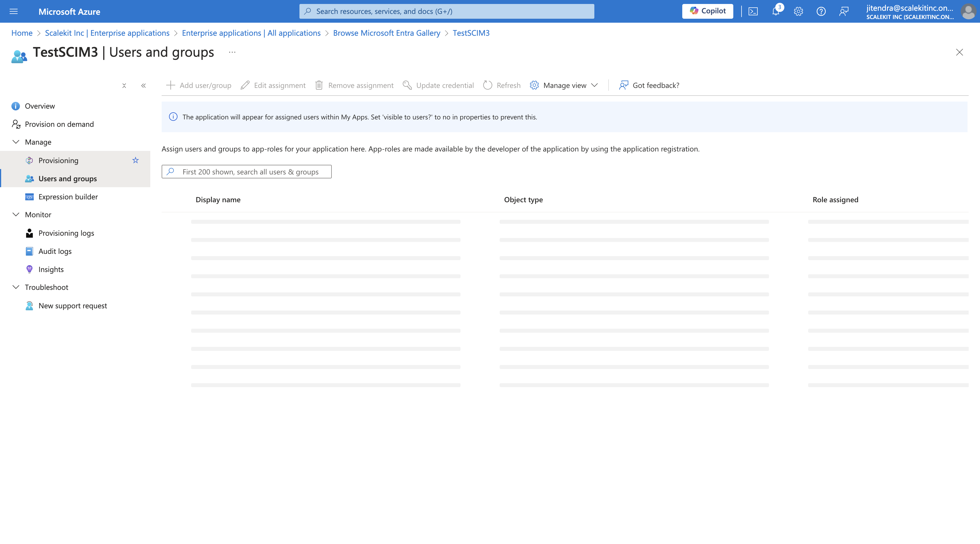Open Enterprise applications All applications breadcrumb
This screenshot has width=980, height=544.
251,33
